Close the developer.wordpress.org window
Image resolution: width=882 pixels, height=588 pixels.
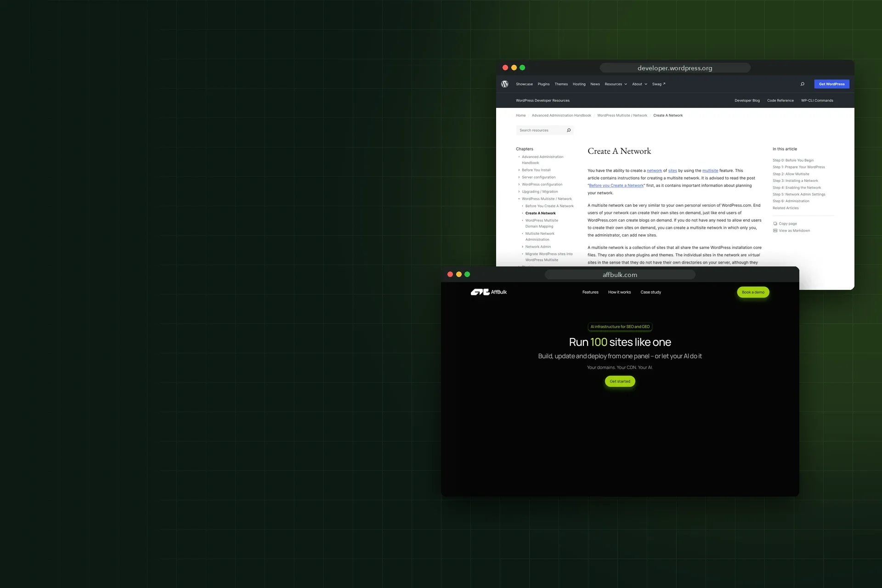[x=505, y=68]
